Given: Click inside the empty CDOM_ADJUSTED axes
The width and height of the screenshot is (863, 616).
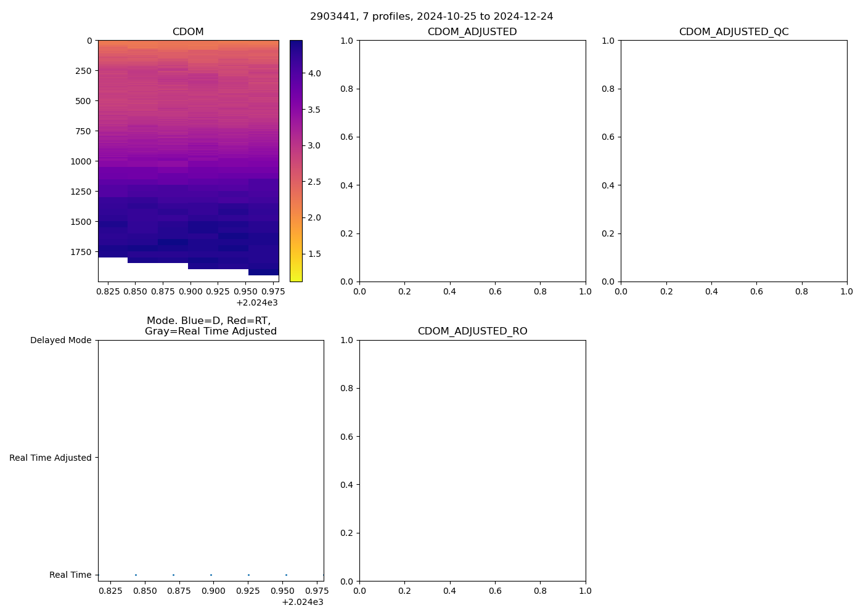Looking at the screenshot, I should (x=472, y=160).
